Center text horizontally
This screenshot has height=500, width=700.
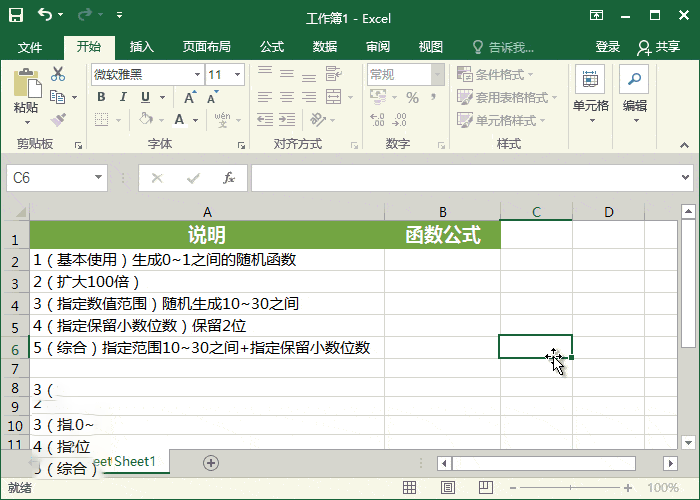tap(287, 97)
